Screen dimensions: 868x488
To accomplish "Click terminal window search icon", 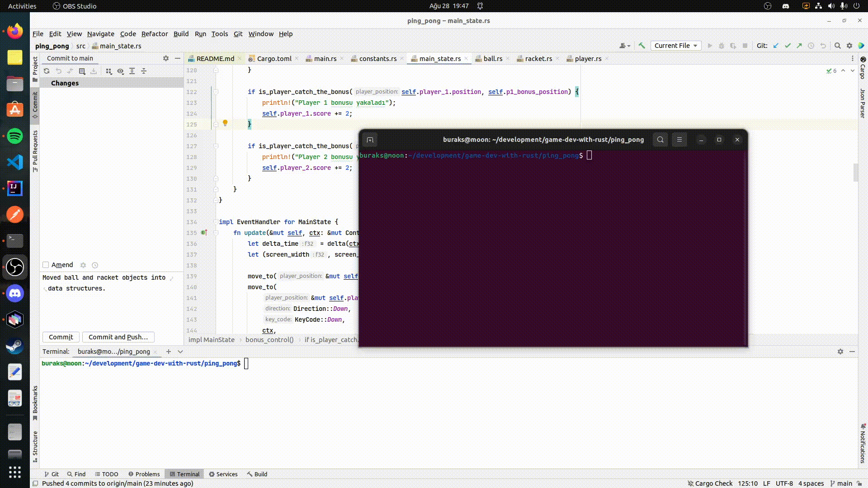I will coord(660,140).
